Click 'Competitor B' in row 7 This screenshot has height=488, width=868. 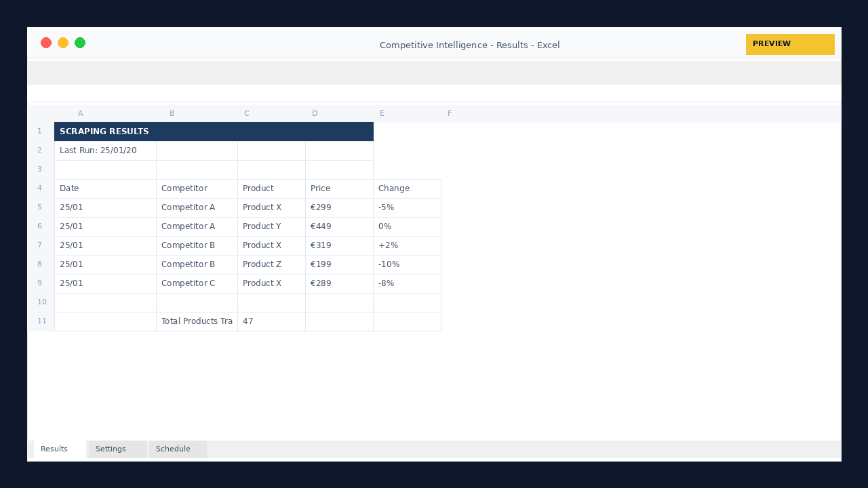click(197, 245)
